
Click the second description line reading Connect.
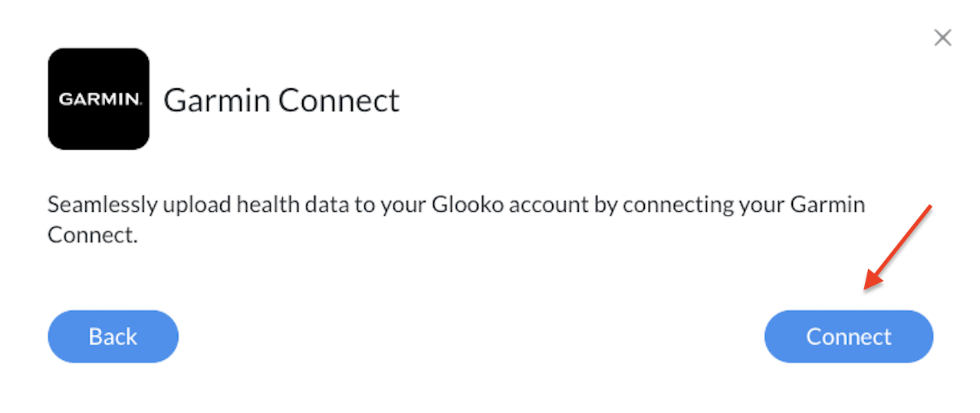pos(93,235)
